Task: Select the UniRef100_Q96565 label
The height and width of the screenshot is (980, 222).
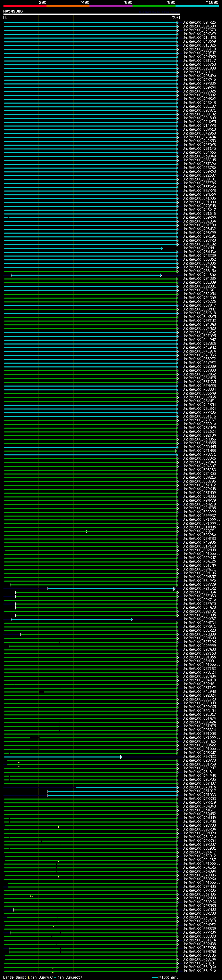Action: (x=199, y=906)
